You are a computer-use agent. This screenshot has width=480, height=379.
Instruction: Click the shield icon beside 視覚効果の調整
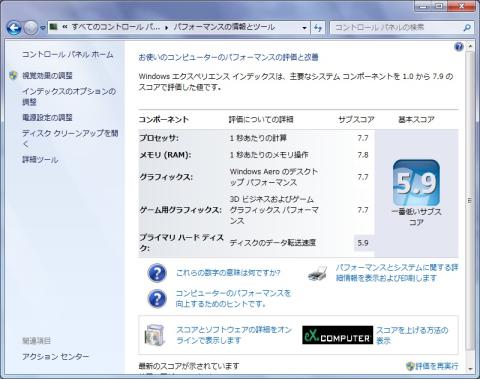[13, 76]
